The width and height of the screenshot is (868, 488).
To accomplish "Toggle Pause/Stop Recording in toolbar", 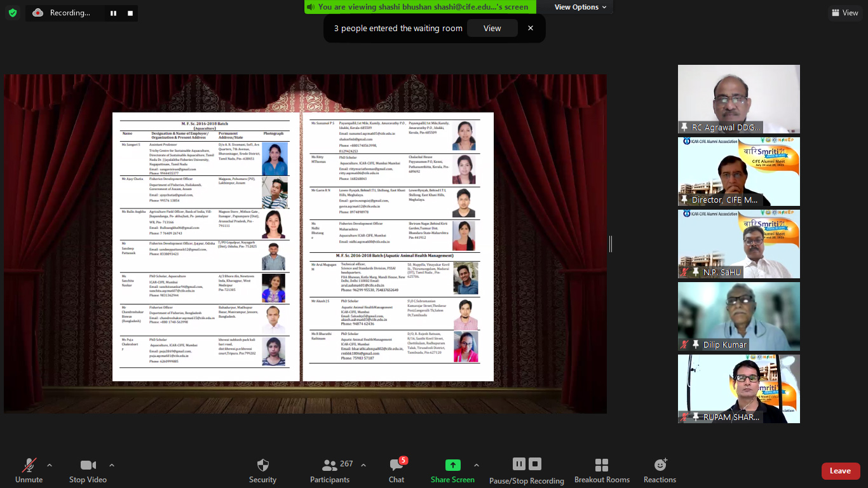I will 526,470.
